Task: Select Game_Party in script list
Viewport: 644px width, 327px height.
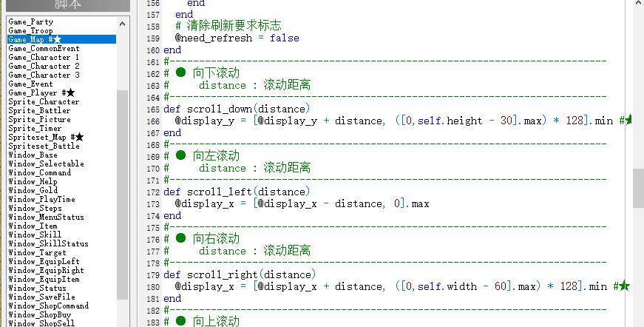Action: click(x=31, y=21)
